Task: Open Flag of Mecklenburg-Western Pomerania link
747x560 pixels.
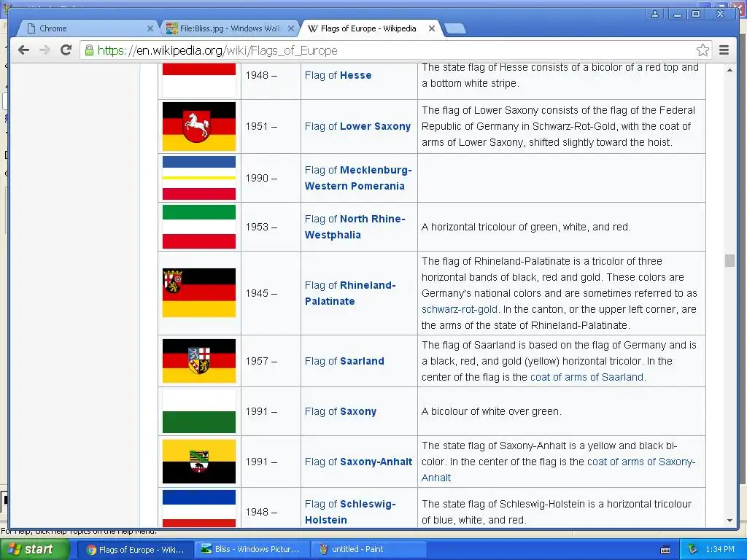Action: click(358, 178)
